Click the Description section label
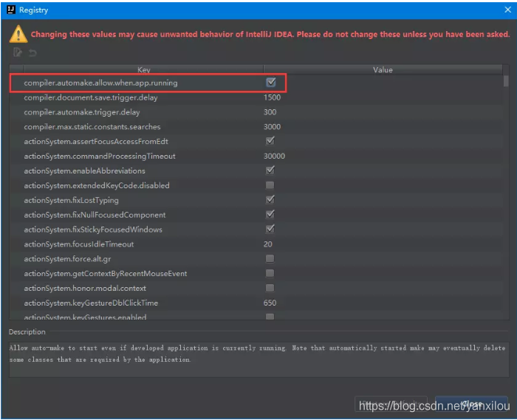 point(27,331)
